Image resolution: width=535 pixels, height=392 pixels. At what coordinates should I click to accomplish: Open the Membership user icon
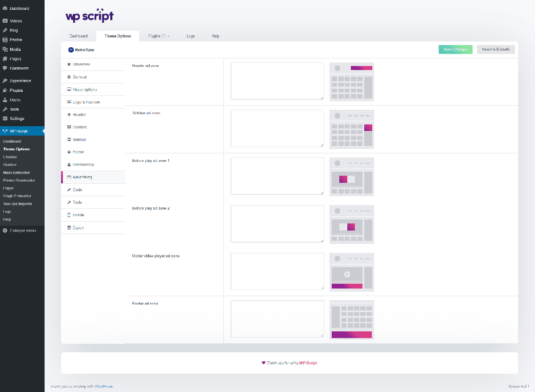pos(69,165)
